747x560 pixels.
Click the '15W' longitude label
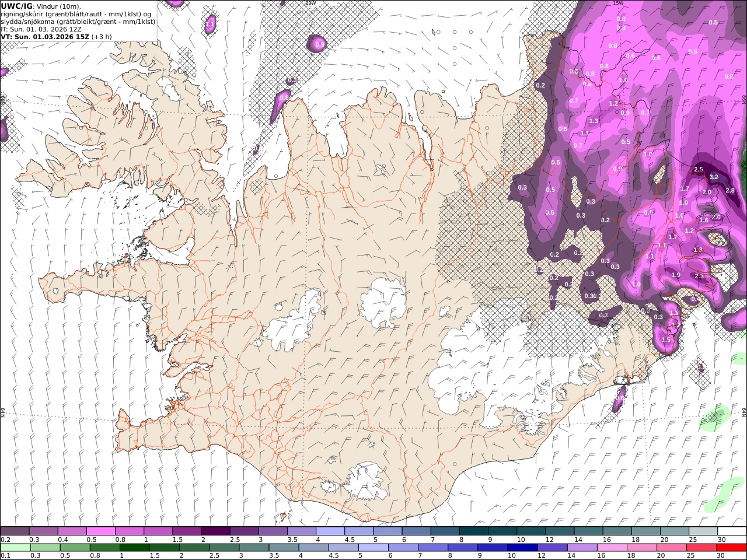(618, 3)
